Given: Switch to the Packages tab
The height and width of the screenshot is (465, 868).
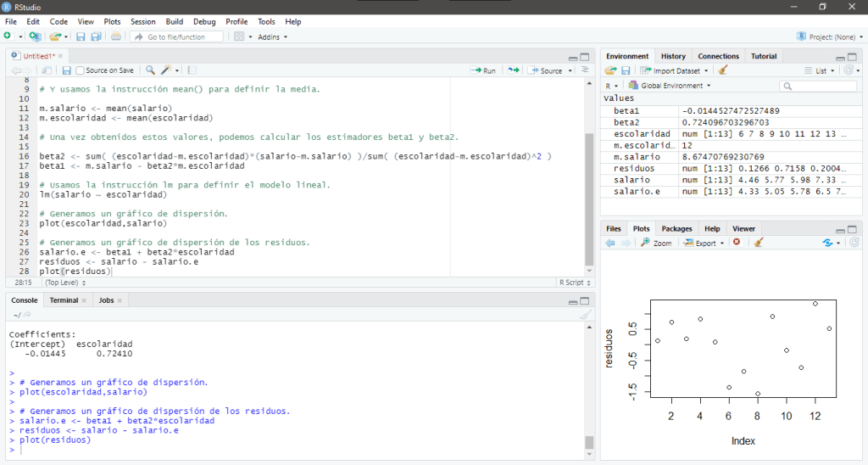Looking at the screenshot, I should 676,228.
